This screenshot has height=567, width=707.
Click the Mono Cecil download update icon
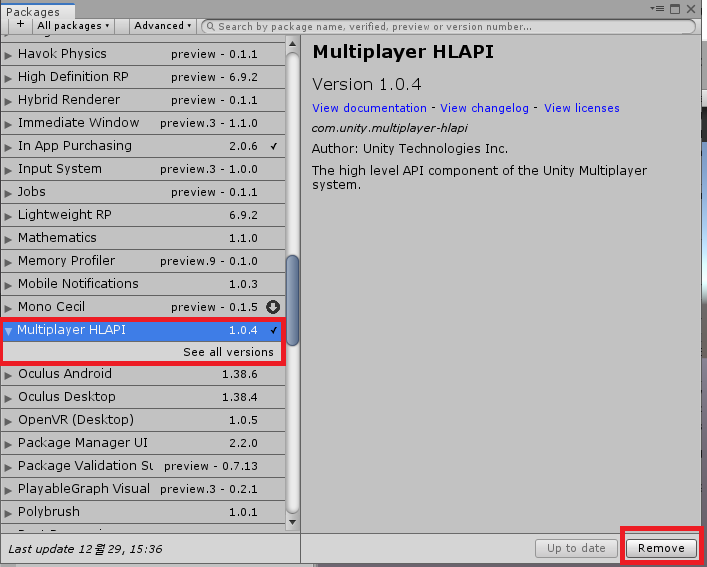pyautogui.click(x=273, y=307)
